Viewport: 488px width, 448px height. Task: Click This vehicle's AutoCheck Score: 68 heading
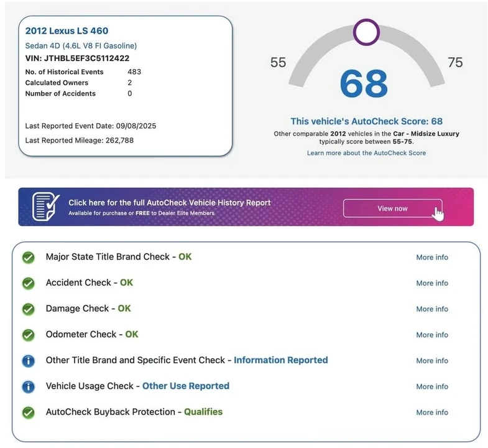pyautogui.click(x=366, y=121)
